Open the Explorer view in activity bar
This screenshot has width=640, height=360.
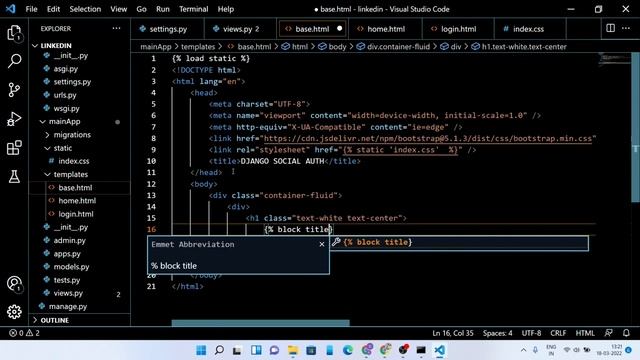[x=14, y=33]
